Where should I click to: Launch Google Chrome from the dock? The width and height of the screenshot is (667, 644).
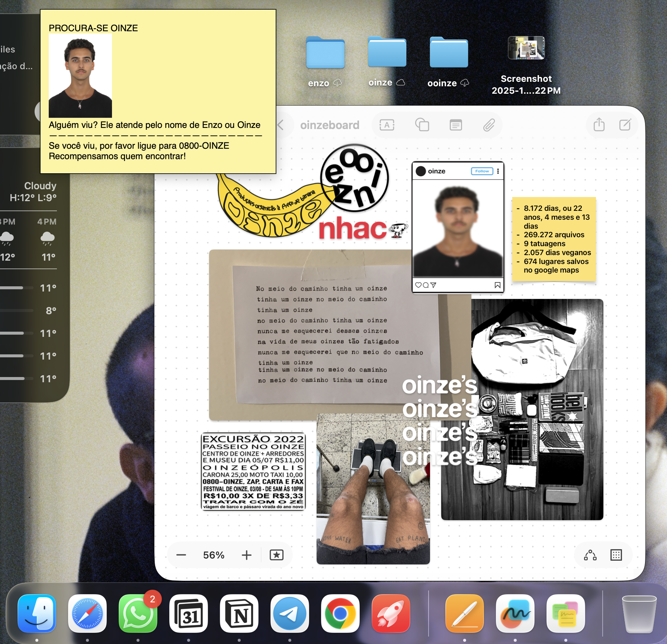(x=340, y=613)
